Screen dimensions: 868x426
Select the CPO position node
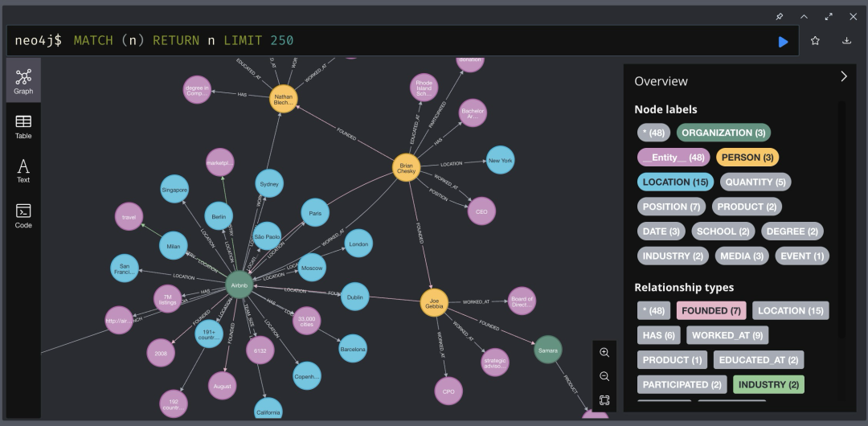pos(448,391)
